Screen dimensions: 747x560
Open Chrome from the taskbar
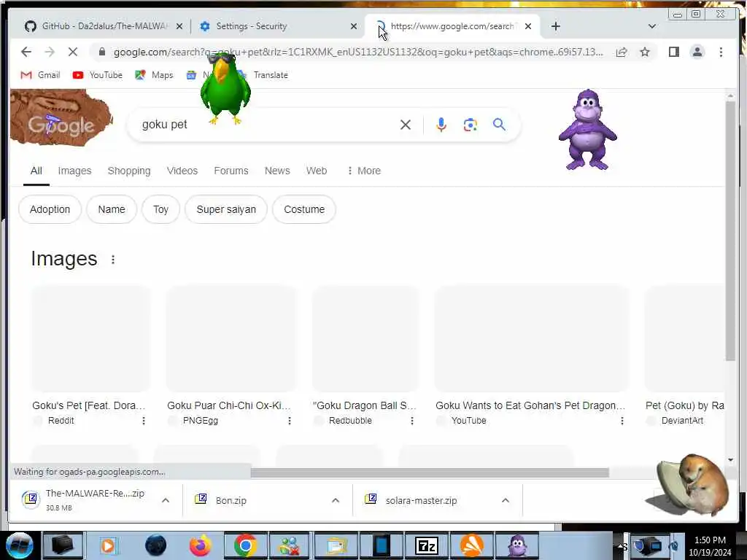245,545
